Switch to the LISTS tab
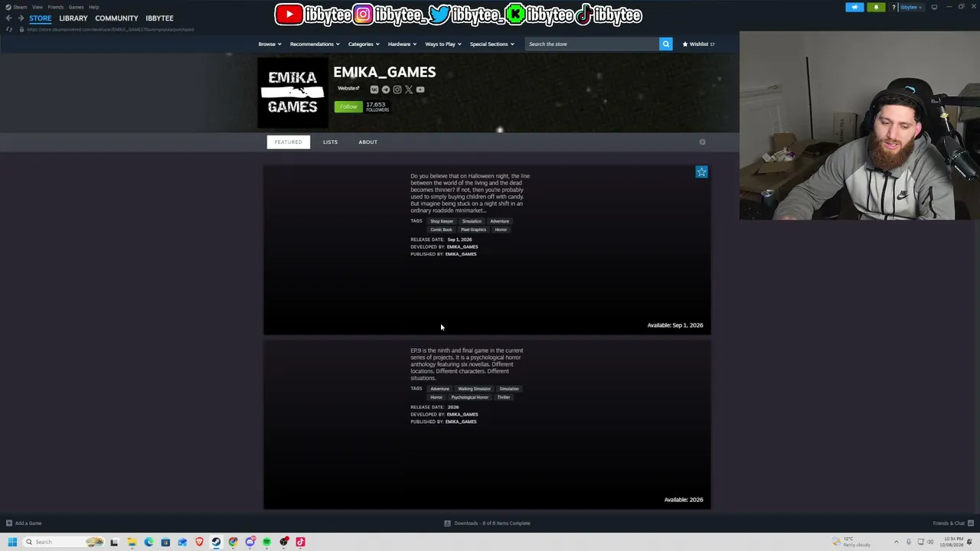Image resolution: width=980 pixels, height=551 pixels. coord(330,142)
